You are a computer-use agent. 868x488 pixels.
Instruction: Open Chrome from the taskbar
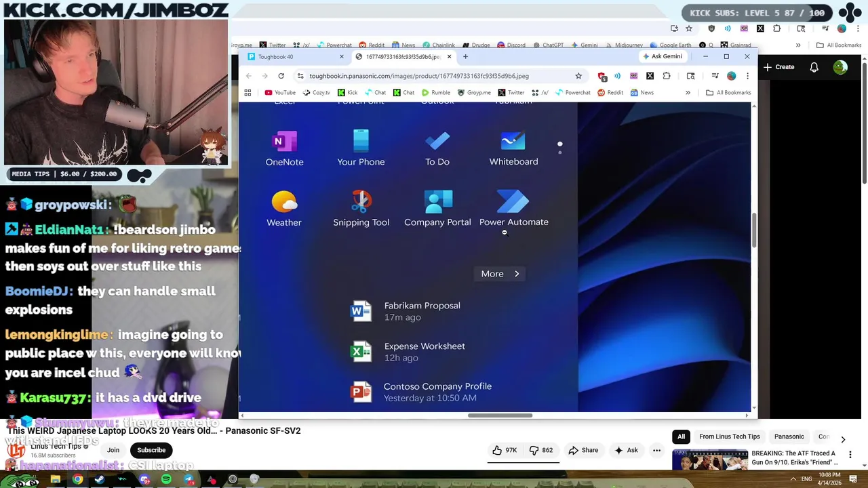[78, 479]
